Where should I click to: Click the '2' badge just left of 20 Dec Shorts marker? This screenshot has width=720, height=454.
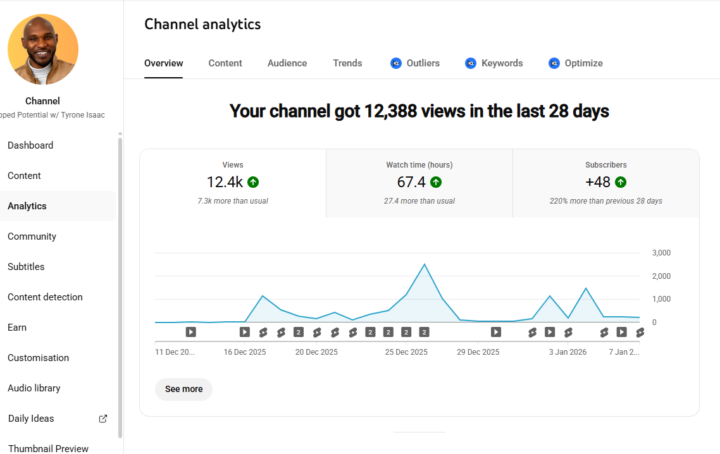pos(298,332)
